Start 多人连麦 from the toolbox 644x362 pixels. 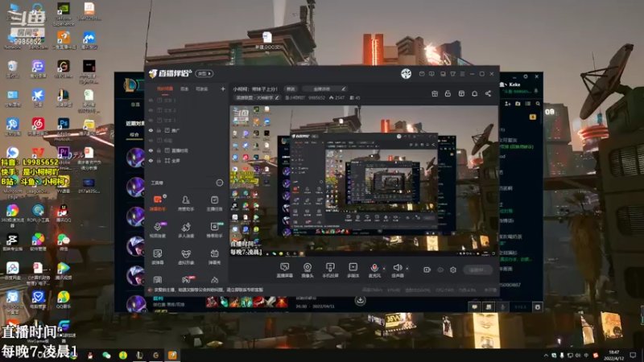point(186,230)
